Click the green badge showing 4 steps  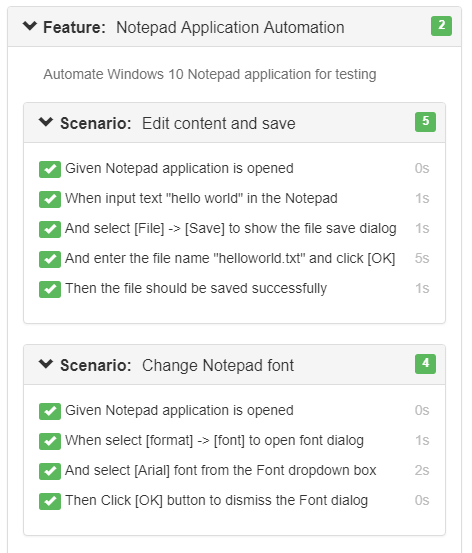click(x=425, y=364)
